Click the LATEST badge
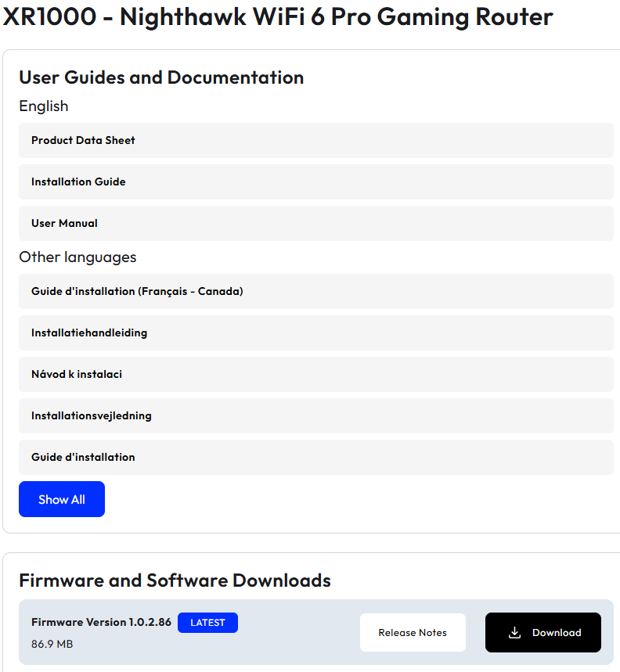 click(x=207, y=623)
